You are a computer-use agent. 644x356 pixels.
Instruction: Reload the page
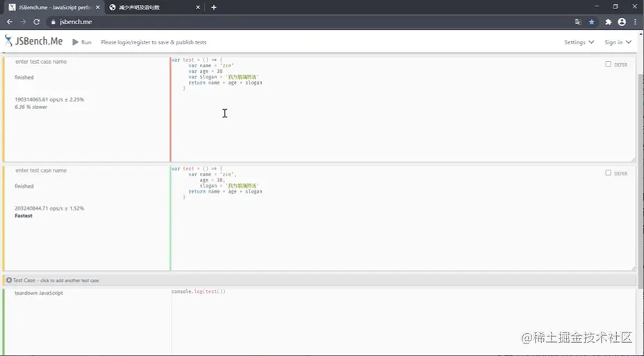[37, 22]
